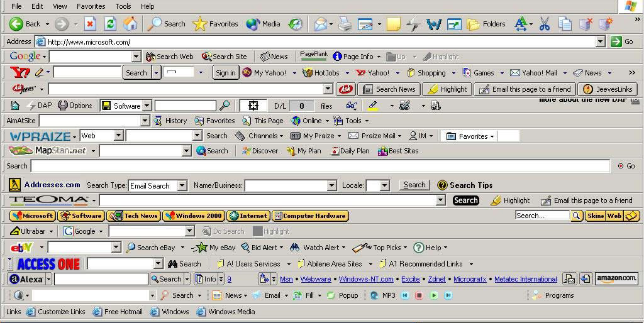Expand the Teoma search field dropdown
644x323 pixels.
[441, 200]
